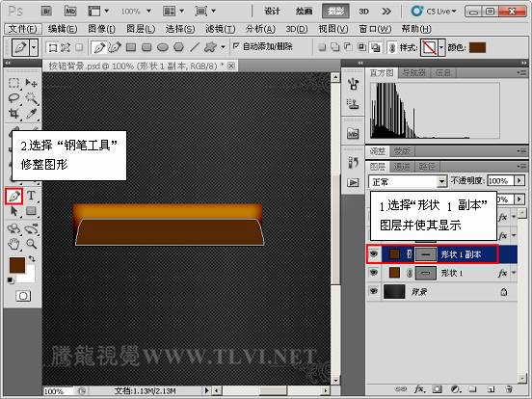Open the 窗口(W) menu
532x399 pixels.
(x=375, y=29)
